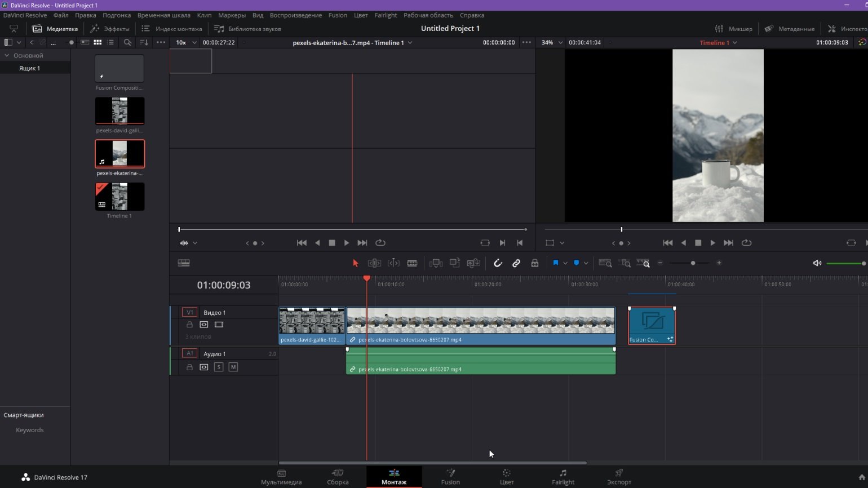
Task: Open the media pool search icon
Action: (127, 42)
